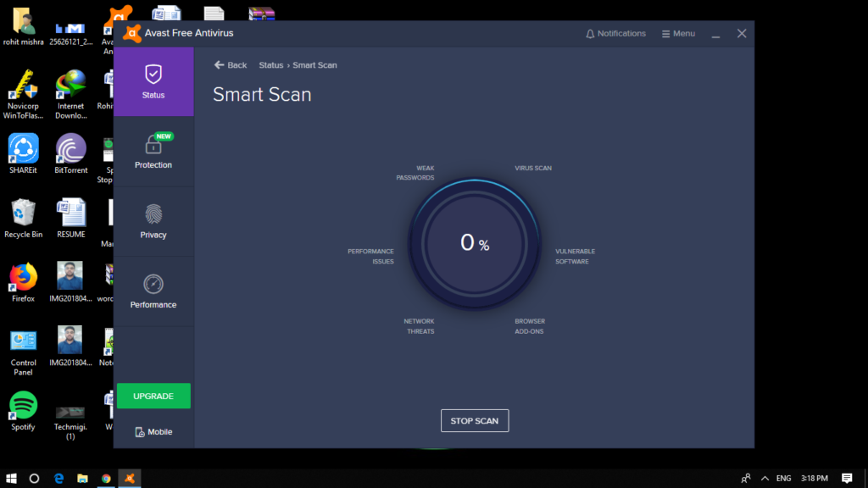
Task: Show hidden system tray icons
Action: click(765, 478)
